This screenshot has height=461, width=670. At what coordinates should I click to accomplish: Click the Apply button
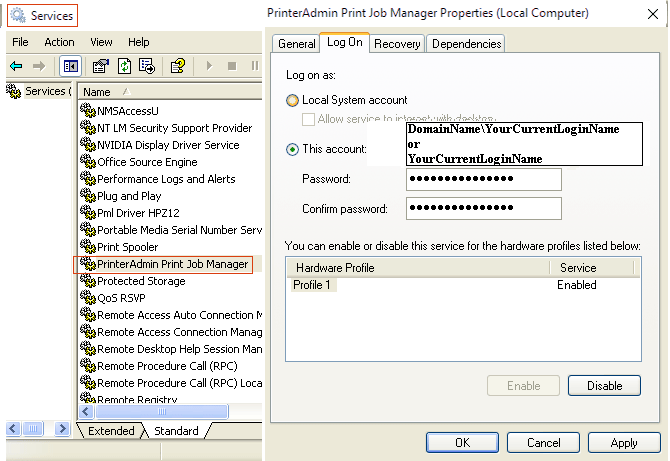[x=624, y=443]
